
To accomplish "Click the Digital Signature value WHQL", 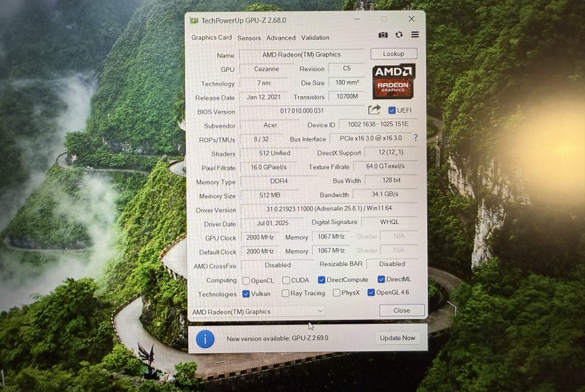I will click(389, 222).
